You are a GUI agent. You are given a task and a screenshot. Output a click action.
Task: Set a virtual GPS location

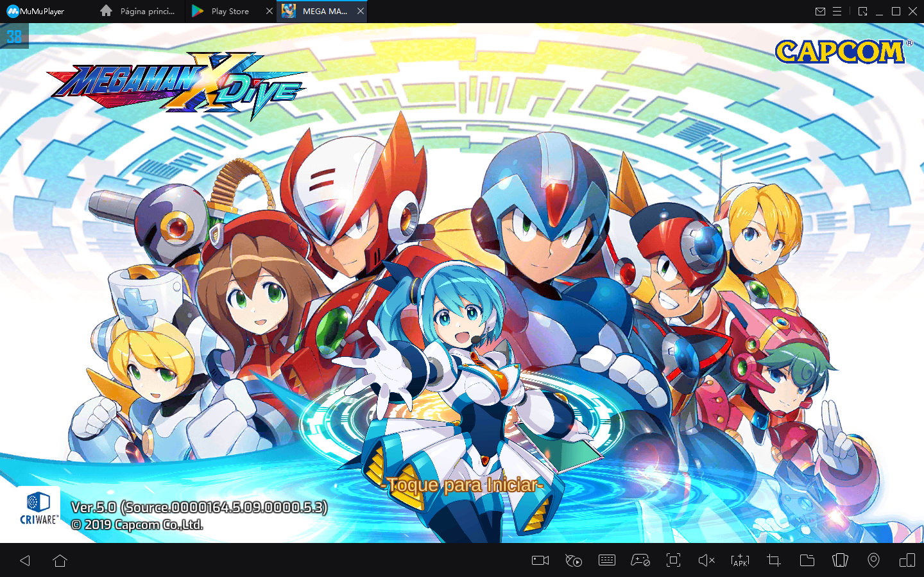(874, 560)
